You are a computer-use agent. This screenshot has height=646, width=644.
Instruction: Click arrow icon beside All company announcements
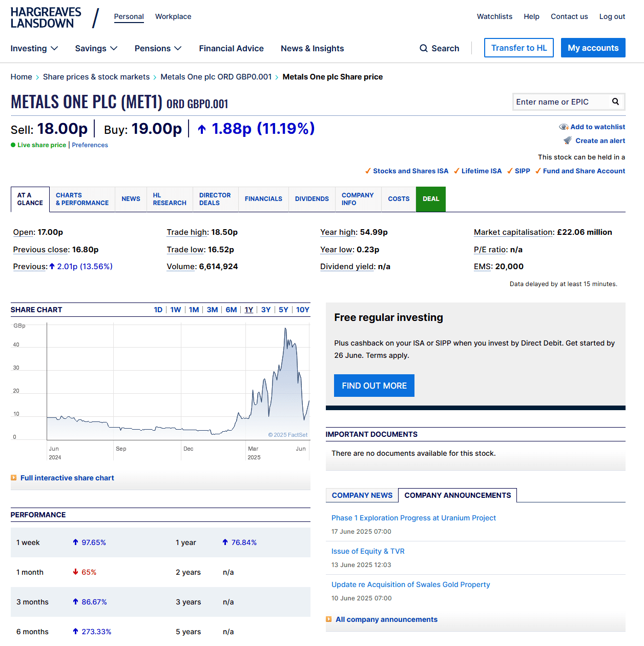pos(329,619)
